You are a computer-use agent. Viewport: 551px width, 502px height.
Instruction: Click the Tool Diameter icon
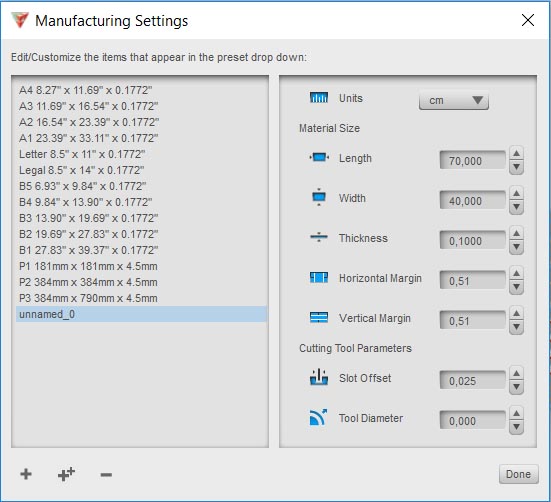coord(318,417)
